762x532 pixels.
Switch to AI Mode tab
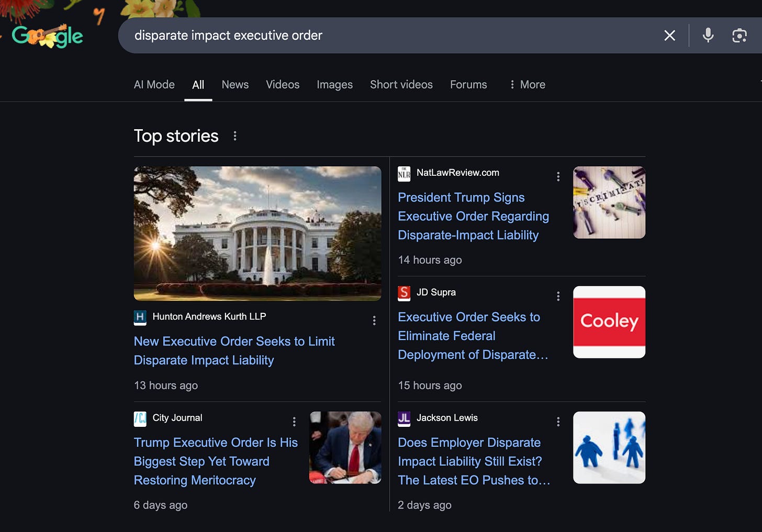point(154,85)
